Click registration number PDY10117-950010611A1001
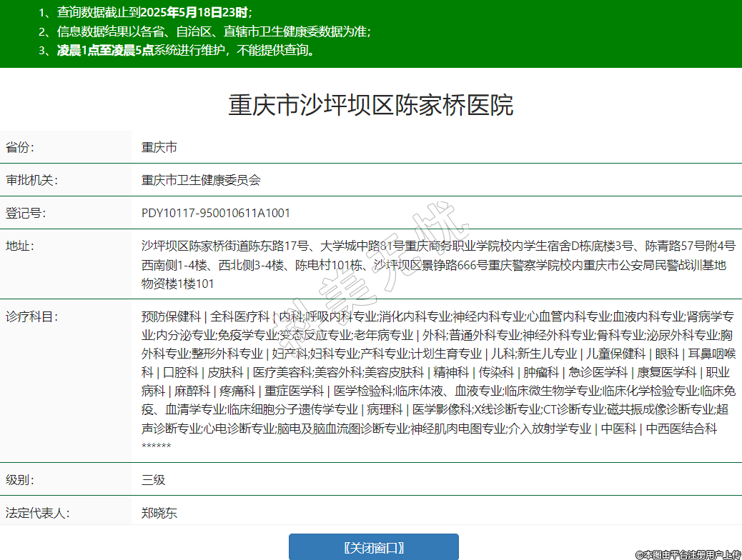 [216, 213]
